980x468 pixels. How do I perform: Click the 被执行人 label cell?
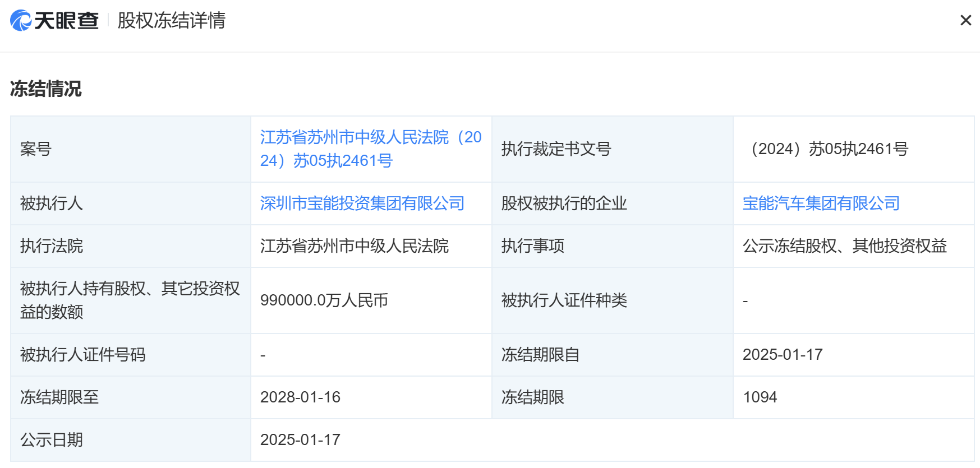coord(131,203)
